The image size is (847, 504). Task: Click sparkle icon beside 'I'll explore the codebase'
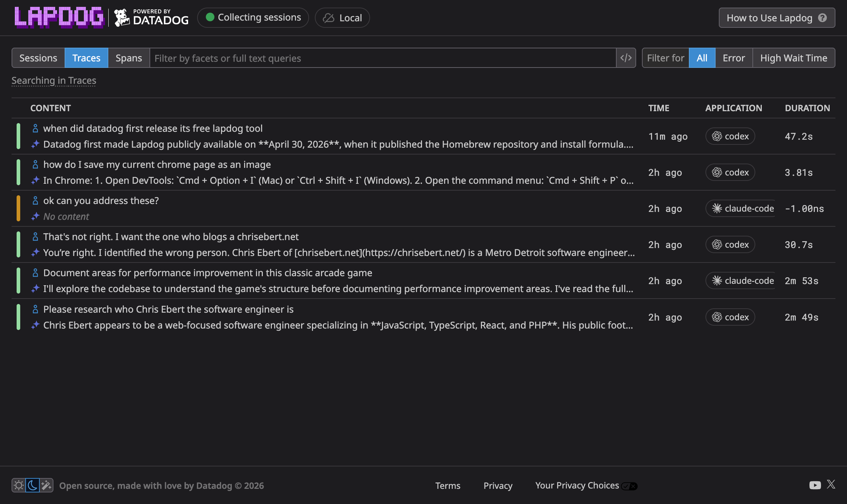tap(35, 289)
